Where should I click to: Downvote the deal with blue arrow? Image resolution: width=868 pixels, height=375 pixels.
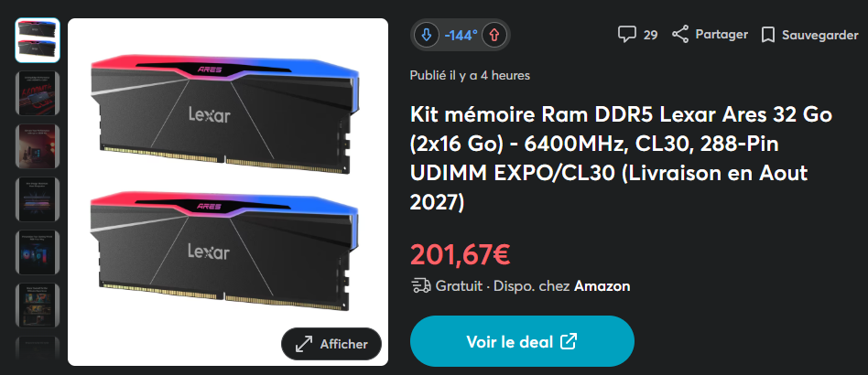pos(426,36)
